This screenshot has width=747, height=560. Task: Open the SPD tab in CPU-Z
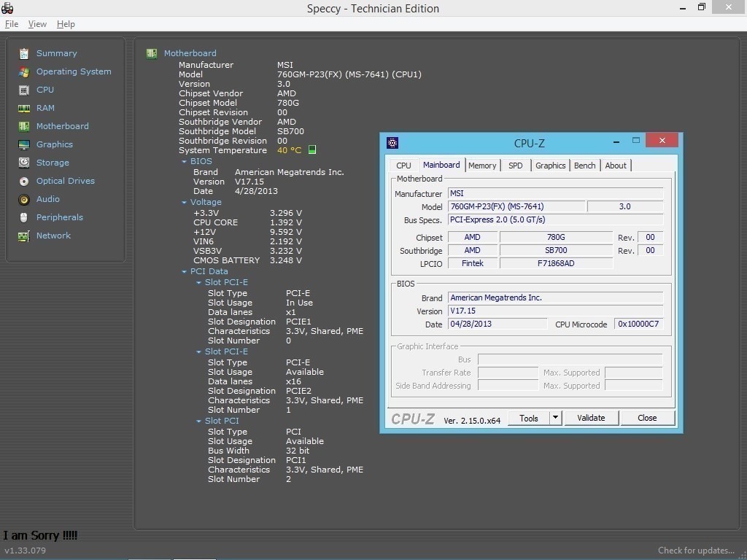tap(516, 166)
